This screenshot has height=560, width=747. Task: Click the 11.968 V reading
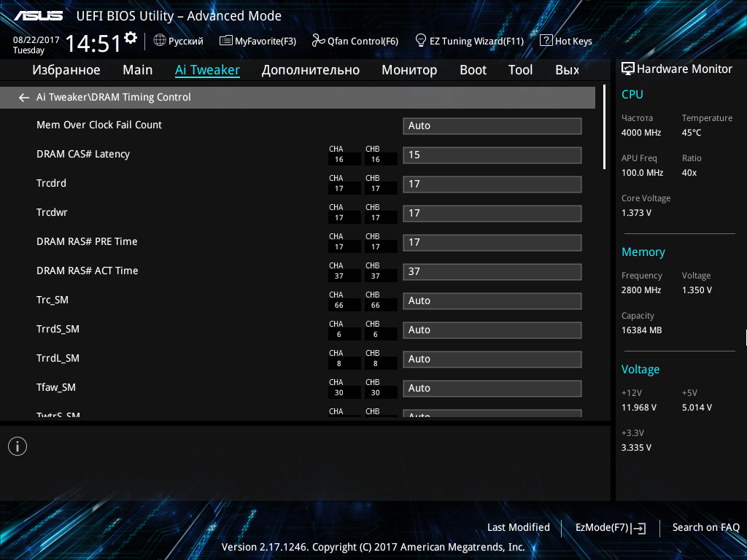point(639,408)
